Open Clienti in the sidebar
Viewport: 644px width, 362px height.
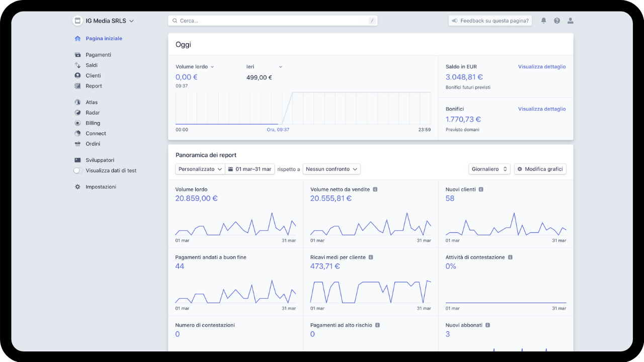(x=93, y=75)
